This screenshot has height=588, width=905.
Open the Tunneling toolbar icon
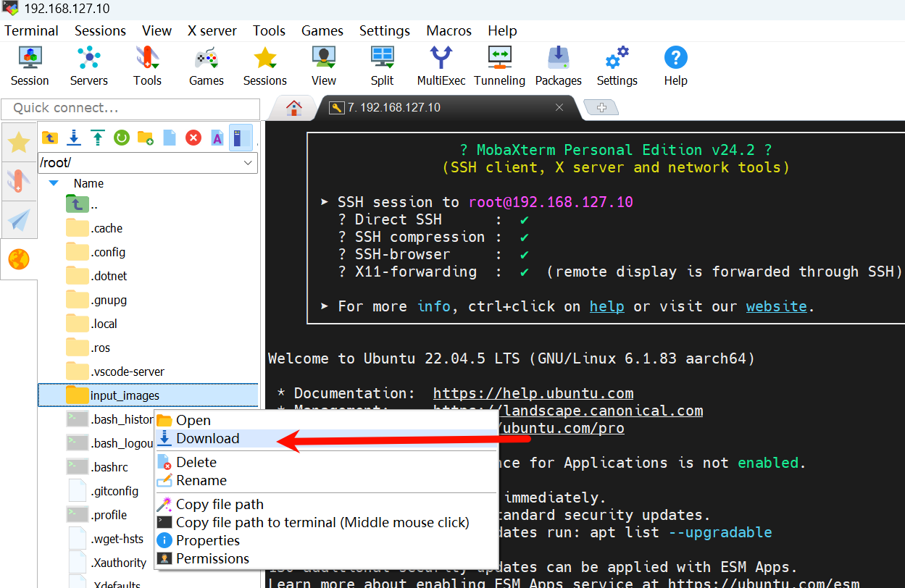click(500, 66)
